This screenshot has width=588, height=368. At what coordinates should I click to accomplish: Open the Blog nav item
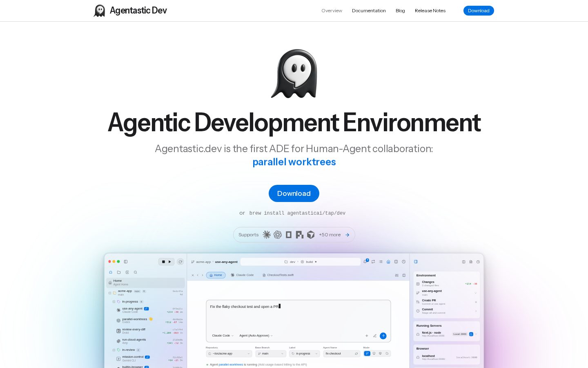tap(400, 11)
